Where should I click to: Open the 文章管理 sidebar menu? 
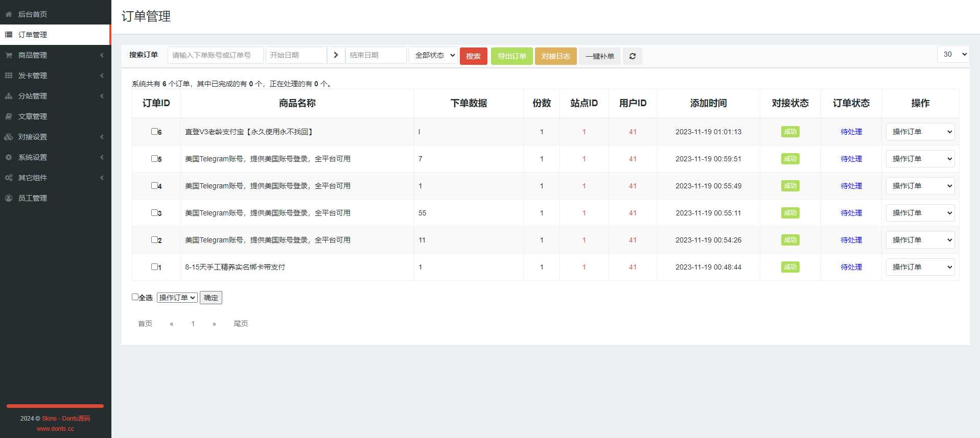(x=33, y=116)
